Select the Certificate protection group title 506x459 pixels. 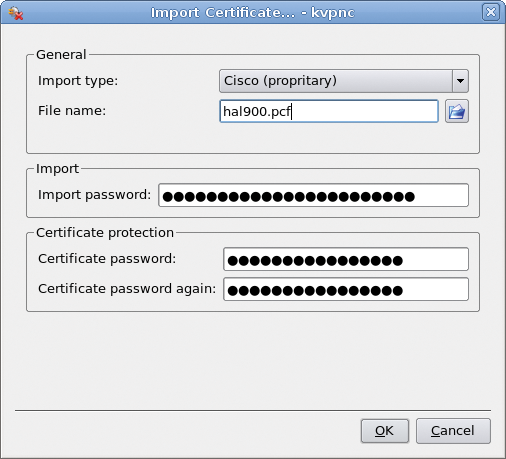tap(105, 233)
